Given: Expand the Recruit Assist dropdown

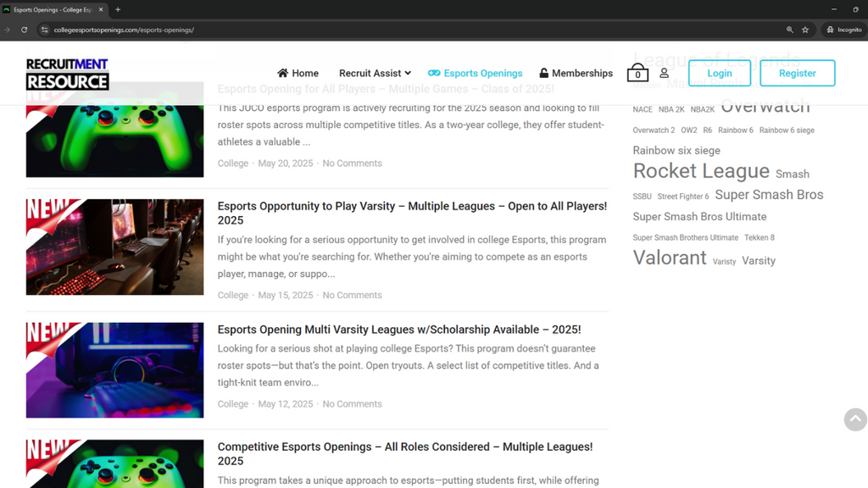Looking at the screenshot, I should click(x=375, y=73).
